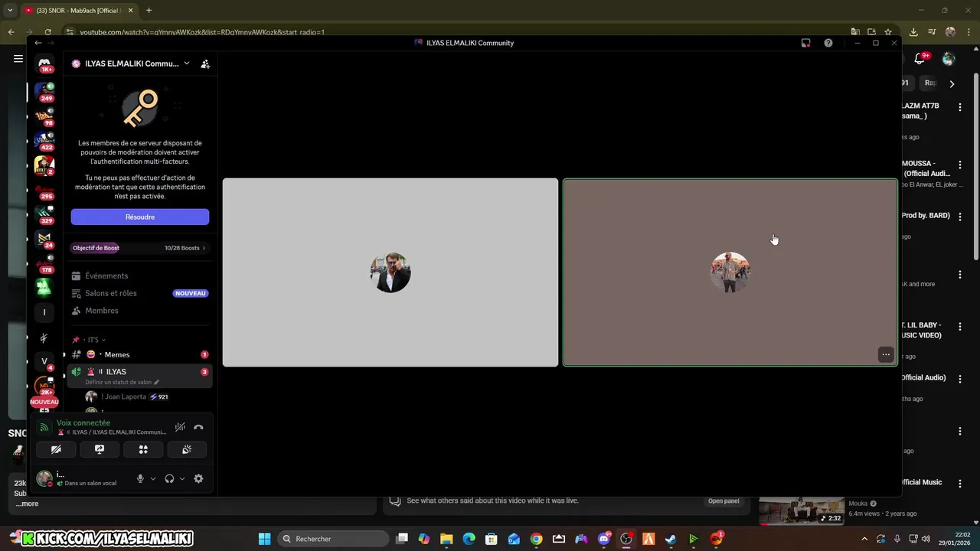980x551 pixels.
Task: Show hidden system tray icons
Action: 864,539
